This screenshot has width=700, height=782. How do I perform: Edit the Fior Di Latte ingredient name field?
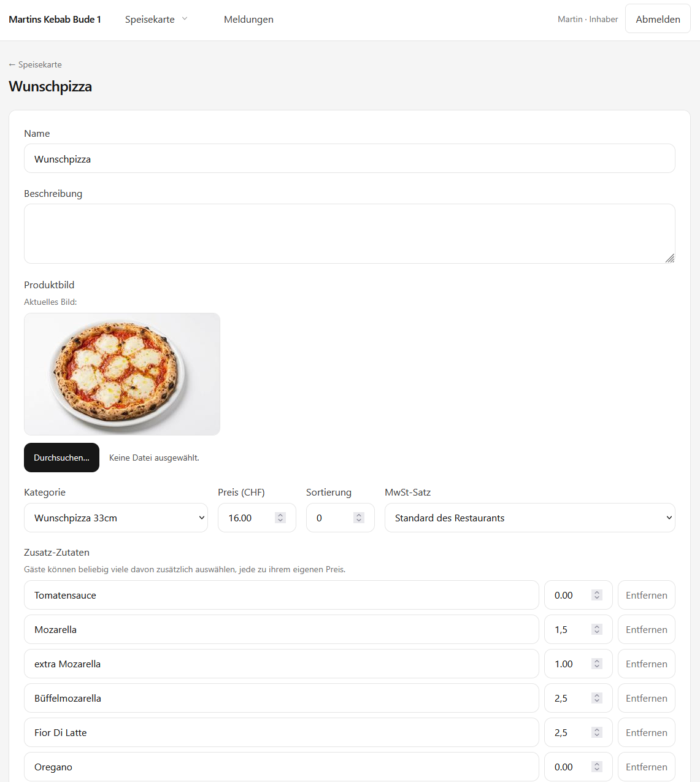[x=282, y=732]
